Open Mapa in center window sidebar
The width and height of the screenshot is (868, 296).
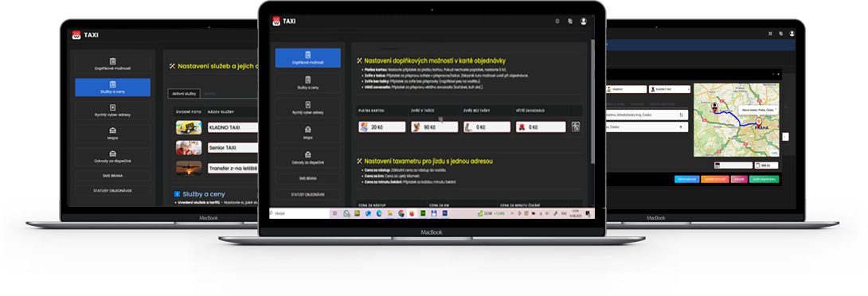click(308, 133)
